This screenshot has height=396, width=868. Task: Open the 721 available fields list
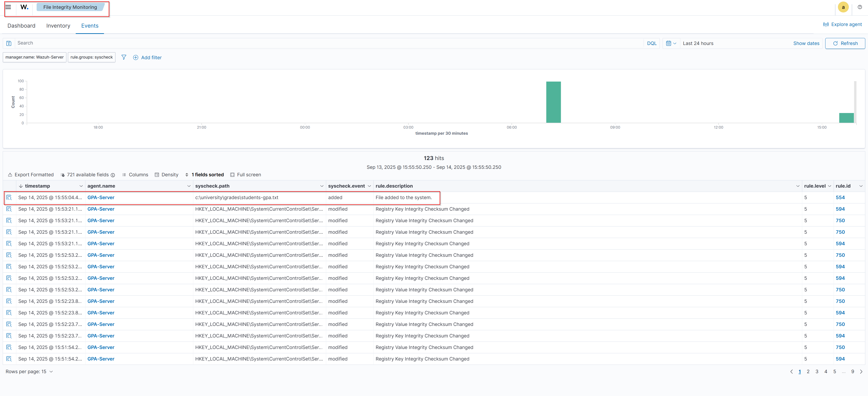click(88, 174)
